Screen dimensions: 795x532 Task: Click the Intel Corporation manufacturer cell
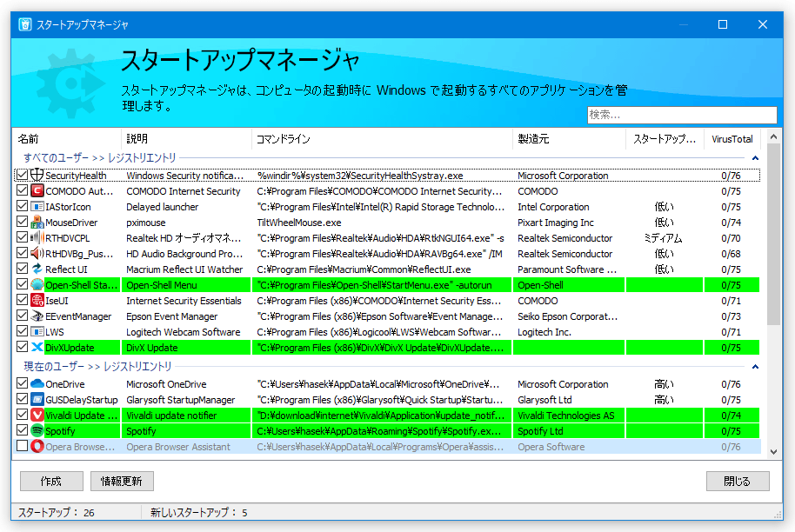tap(554, 207)
